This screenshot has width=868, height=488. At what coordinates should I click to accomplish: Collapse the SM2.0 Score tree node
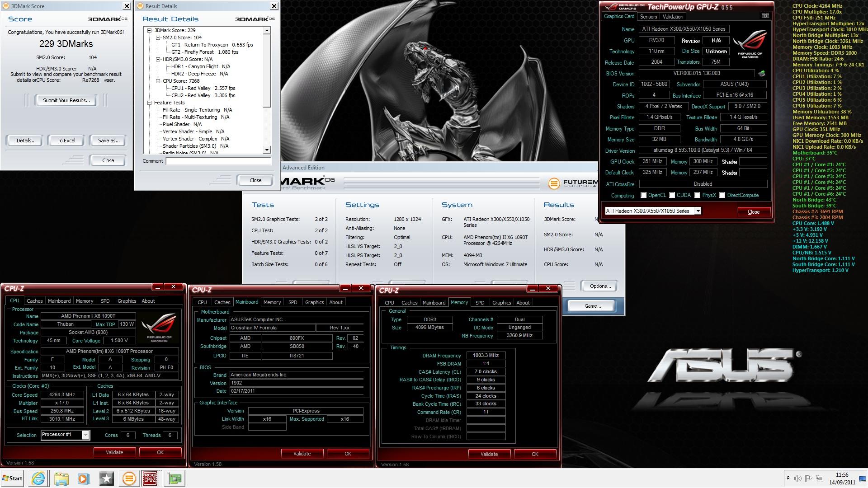coord(158,38)
